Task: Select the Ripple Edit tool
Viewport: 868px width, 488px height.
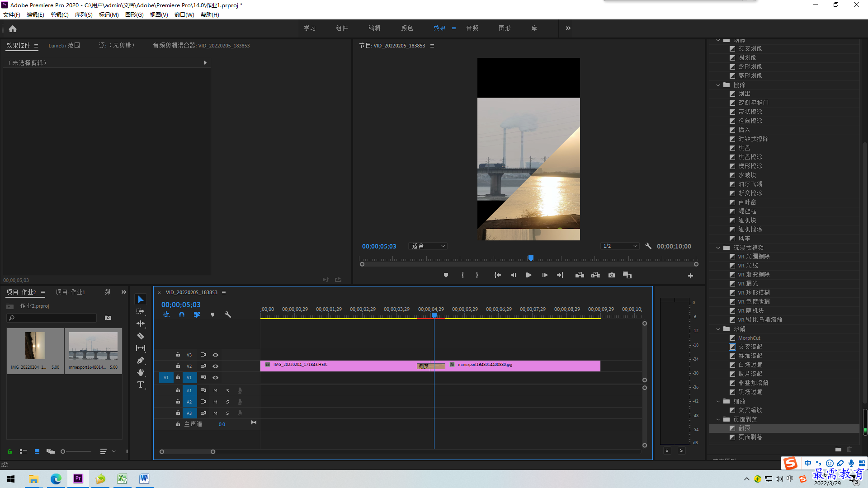Action: pyautogui.click(x=141, y=324)
